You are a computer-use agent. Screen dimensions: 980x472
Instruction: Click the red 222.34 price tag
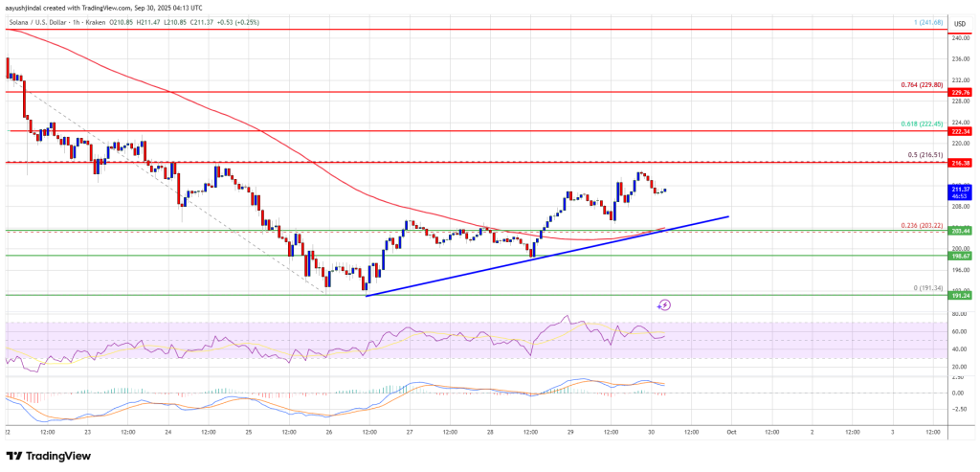coord(959,131)
